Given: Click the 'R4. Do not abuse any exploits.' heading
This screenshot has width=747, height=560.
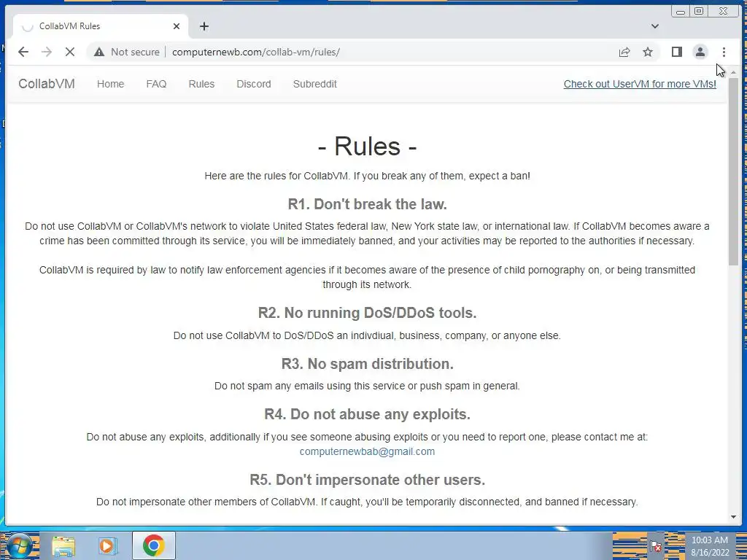Looking at the screenshot, I should [368, 414].
